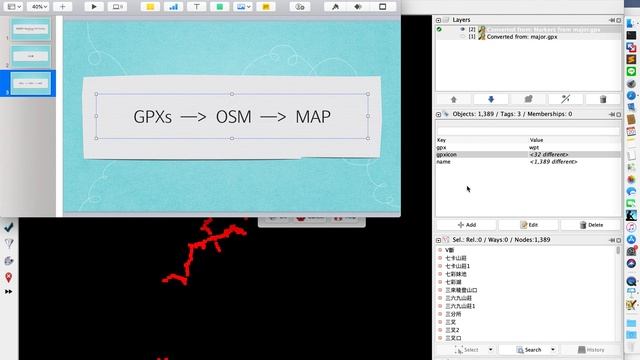This screenshot has height=360, width=640.
Task: Click the History button
Action: (x=591, y=350)
